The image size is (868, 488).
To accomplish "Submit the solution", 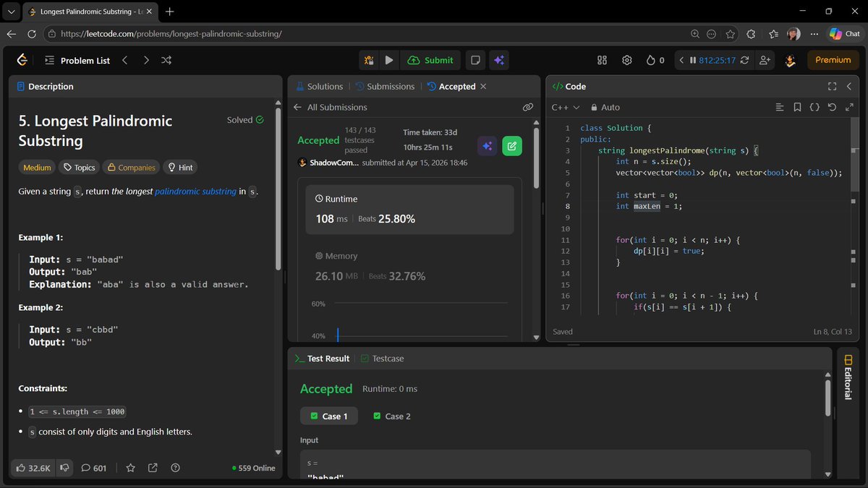I will coord(431,60).
